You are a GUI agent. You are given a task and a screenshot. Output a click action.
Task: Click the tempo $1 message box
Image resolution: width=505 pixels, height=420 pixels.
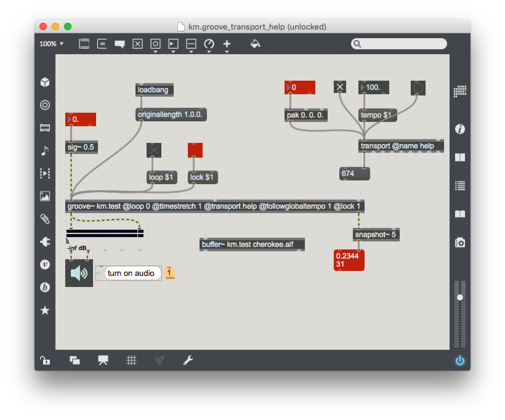pyautogui.click(x=377, y=115)
